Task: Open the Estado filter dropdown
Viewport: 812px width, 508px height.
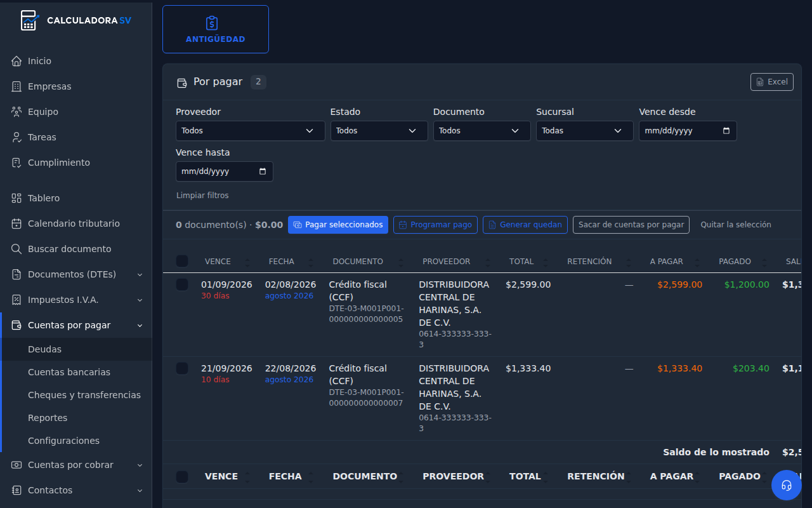Action: tap(379, 131)
